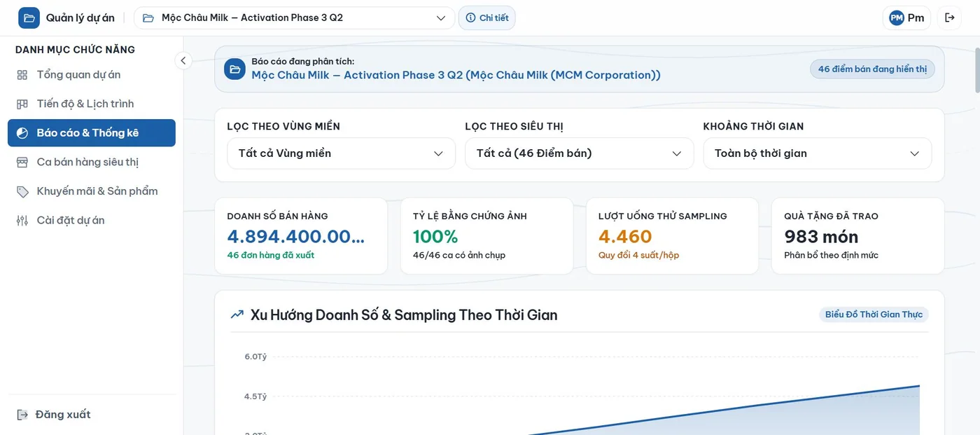The width and height of the screenshot is (980, 435).
Task: Open the Toàn bộ thời gian date range filter
Action: pos(817,153)
